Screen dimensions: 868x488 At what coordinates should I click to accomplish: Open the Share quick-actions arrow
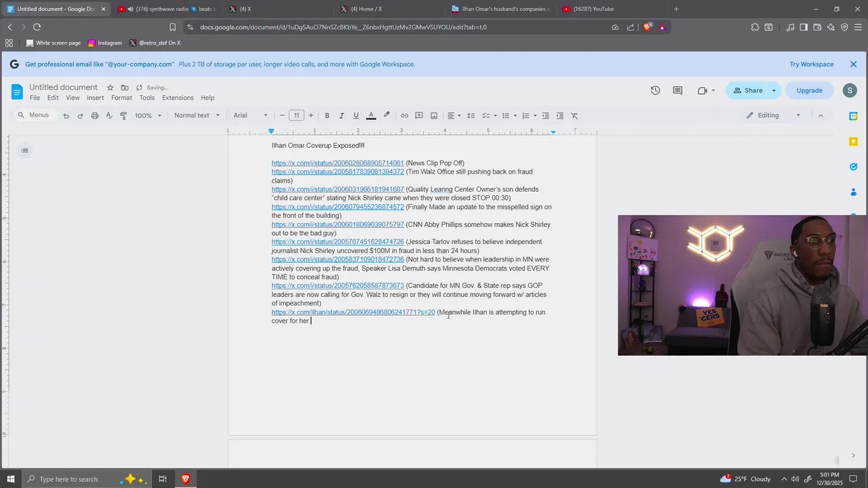774,91
